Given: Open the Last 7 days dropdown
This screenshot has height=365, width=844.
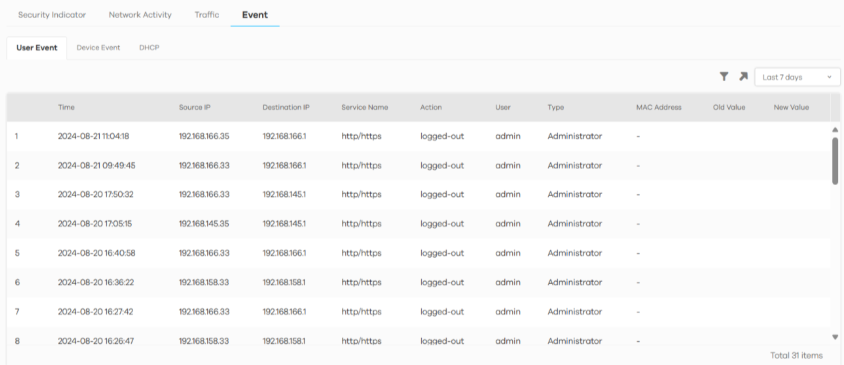Looking at the screenshot, I should 797,77.
